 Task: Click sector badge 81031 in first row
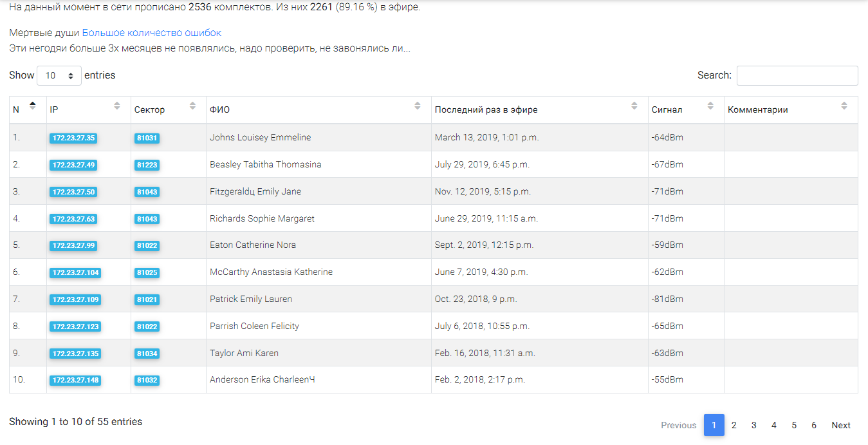[147, 138]
